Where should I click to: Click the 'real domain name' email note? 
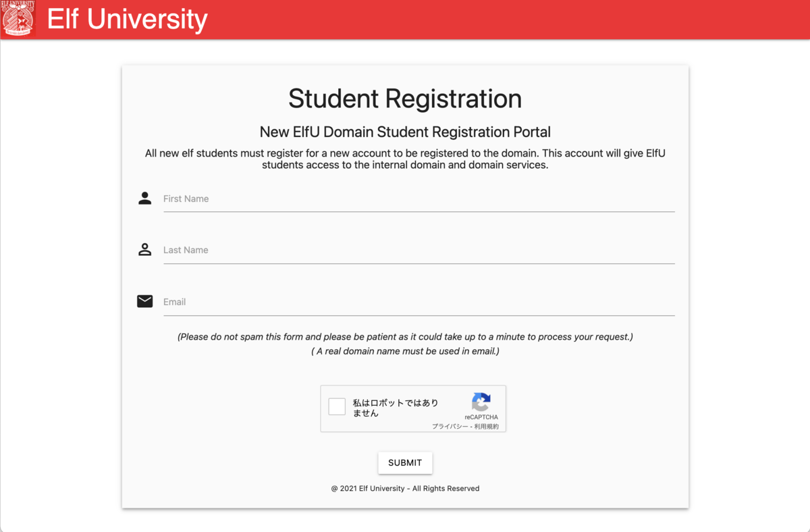click(x=405, y=352)
